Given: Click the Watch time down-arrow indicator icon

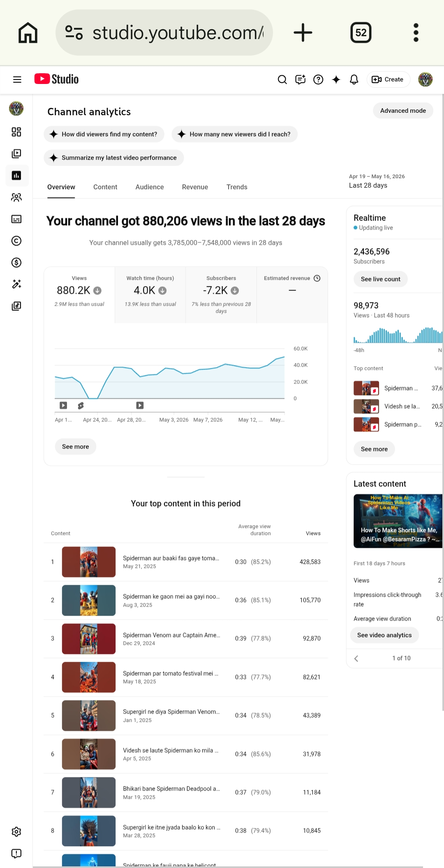Looking at the screenshot, I should (162, 291).
